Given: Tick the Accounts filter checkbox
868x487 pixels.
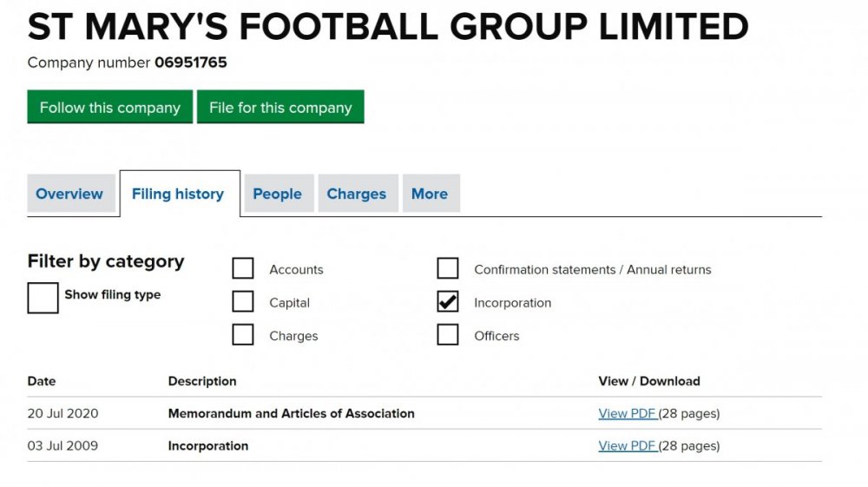Looking at the screenshot, I should point(243,269).
